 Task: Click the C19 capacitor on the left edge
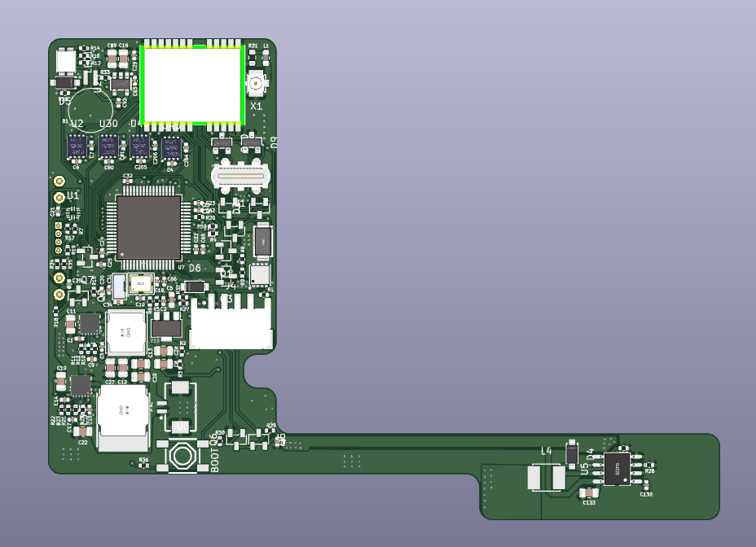coord(61,381)
